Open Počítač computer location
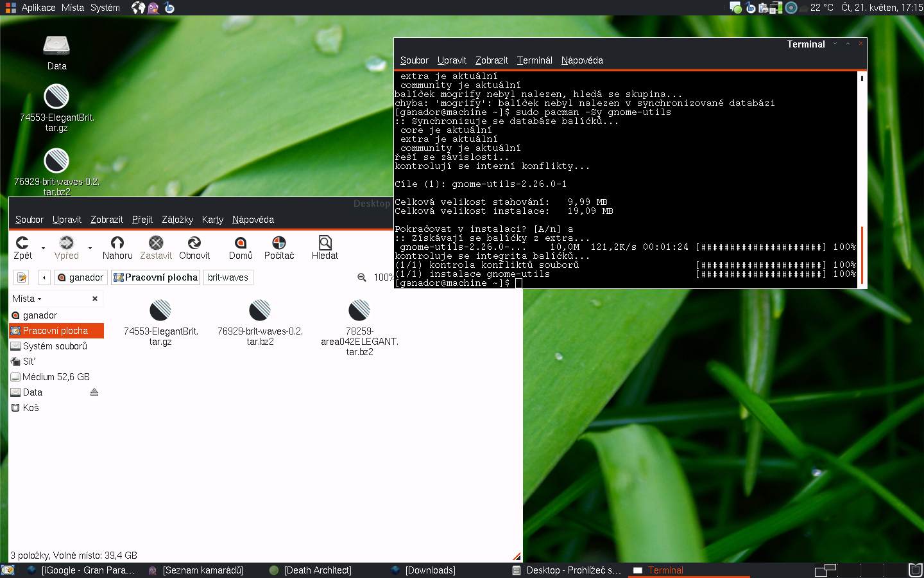924x578 pixels. (279, 247)
